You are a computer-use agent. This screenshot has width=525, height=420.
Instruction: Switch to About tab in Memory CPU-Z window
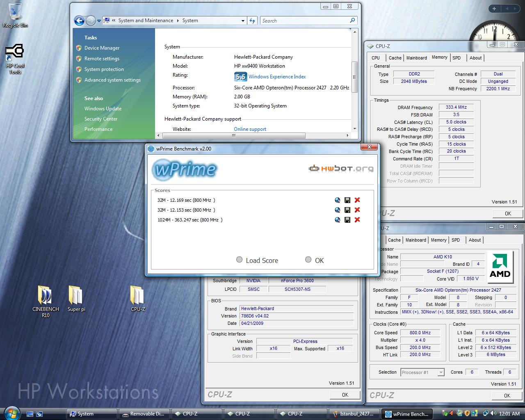476,58
